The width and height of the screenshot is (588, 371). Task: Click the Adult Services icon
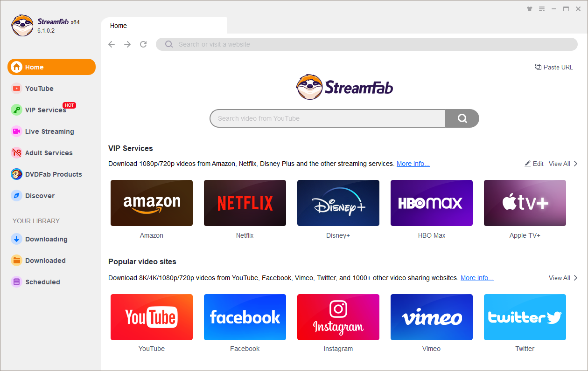[17, 153]
